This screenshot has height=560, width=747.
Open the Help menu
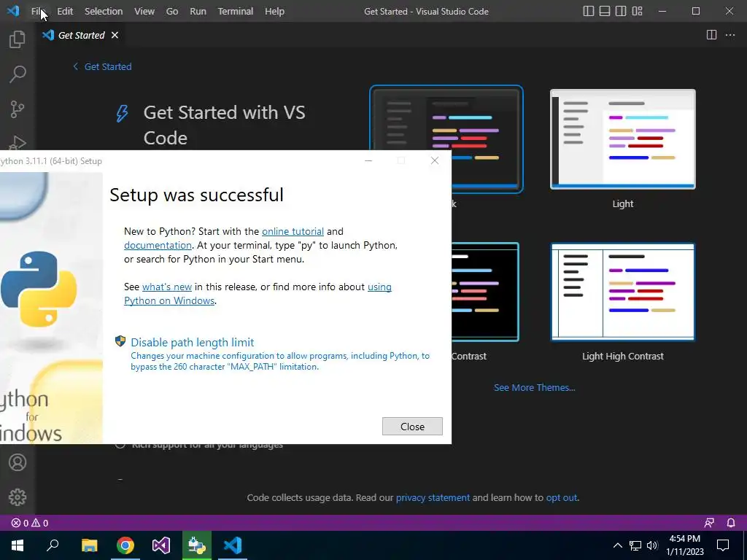[x=274, y=11]
